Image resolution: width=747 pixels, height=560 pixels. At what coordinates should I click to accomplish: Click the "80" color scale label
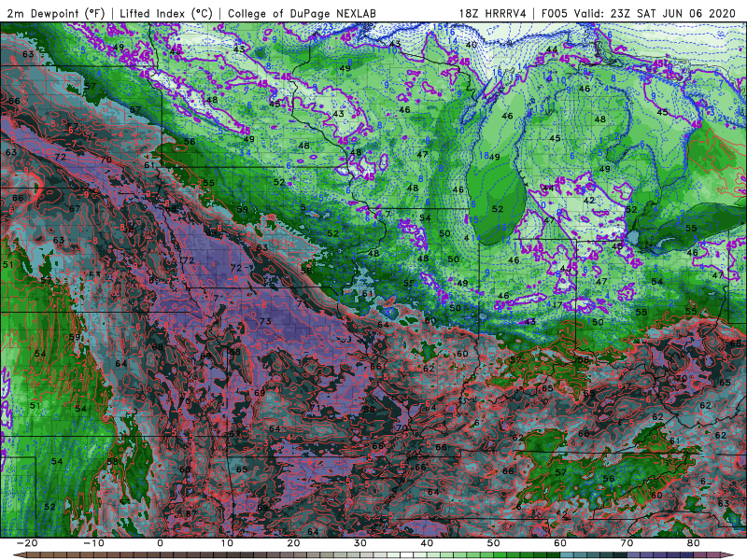pos(694,543)
